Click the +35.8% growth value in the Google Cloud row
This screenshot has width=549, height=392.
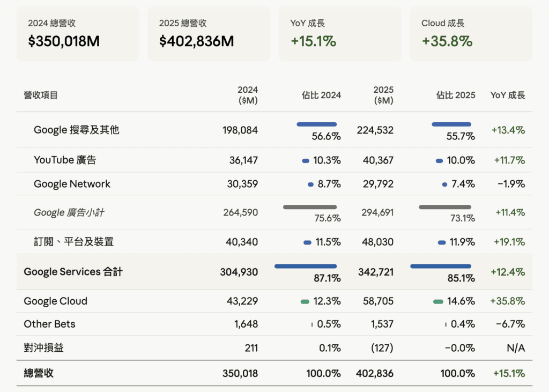(508, 301)
